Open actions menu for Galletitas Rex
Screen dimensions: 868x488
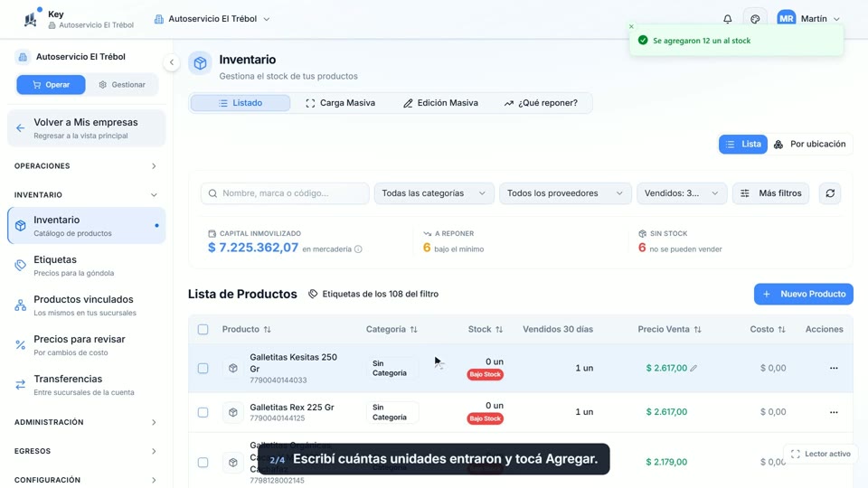(834, 412)
